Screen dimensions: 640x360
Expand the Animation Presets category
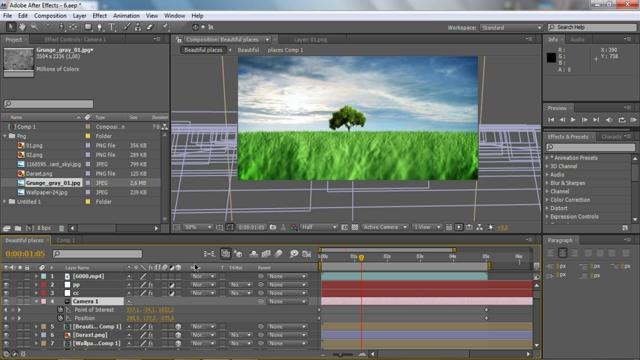[x=547, y=158]
